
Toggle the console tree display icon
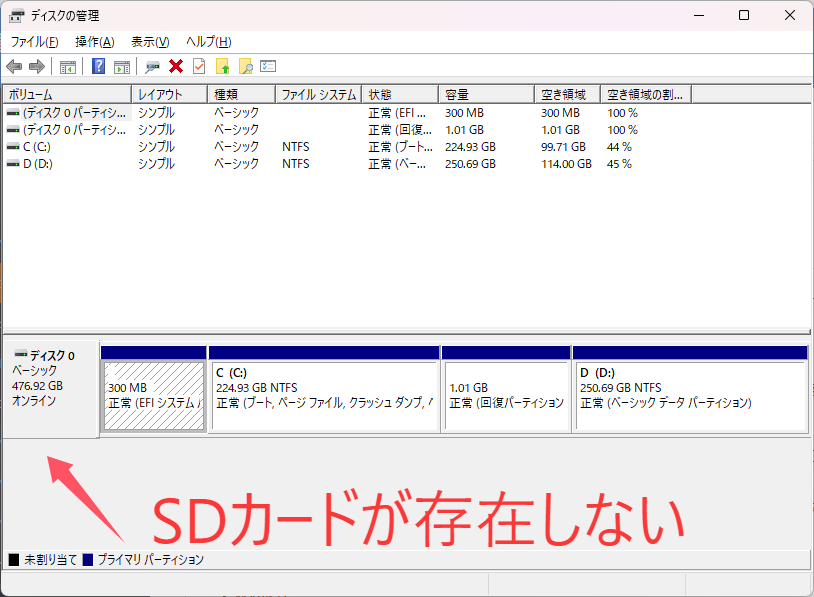[x=66, y=66]
